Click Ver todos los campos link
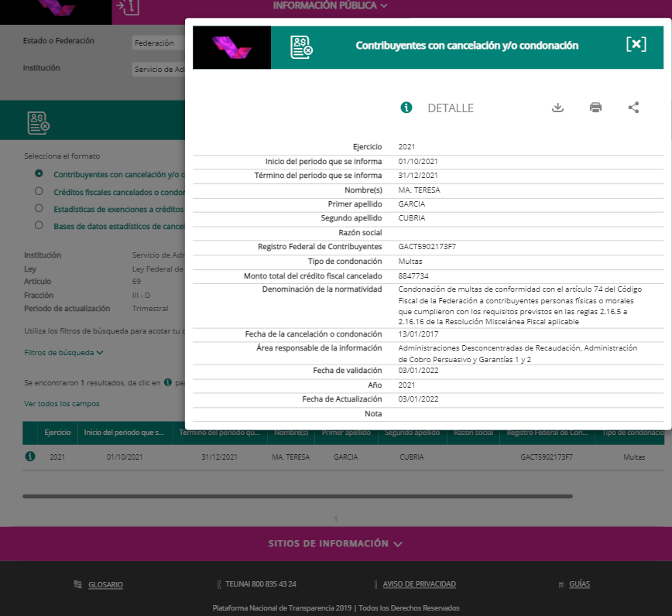This screenshot has height=616, width=672. click(x=62, y=403)
